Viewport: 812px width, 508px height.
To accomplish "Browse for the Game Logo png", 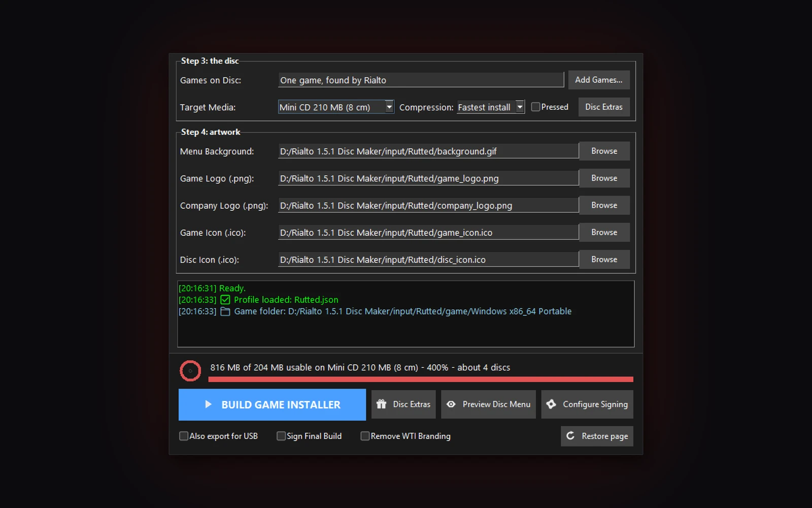I will tap(604, 178).
